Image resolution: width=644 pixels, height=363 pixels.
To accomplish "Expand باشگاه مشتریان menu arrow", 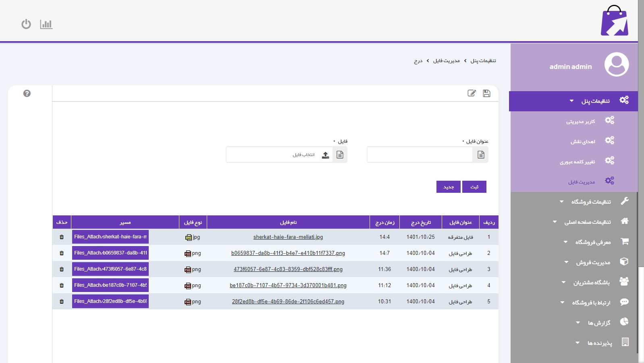I will click(x=564, y=282).
